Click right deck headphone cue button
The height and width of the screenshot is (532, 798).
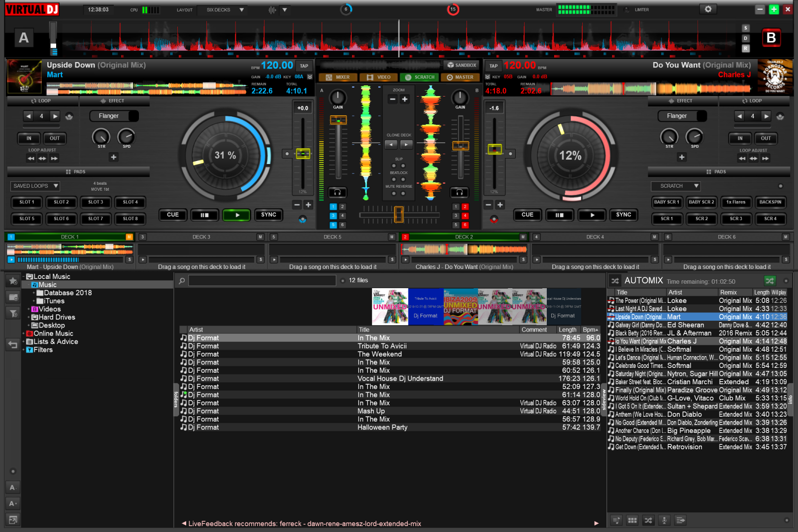[x=459, y=192]
